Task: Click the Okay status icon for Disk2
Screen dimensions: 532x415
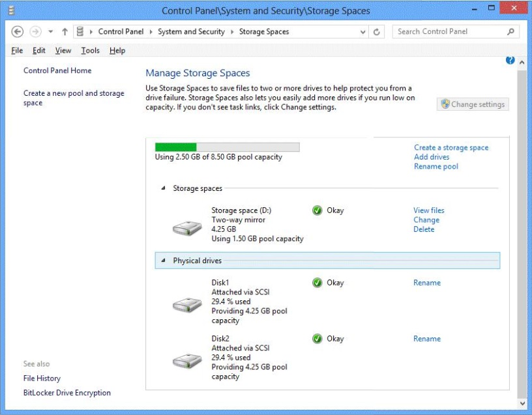Action: (318, 339)
